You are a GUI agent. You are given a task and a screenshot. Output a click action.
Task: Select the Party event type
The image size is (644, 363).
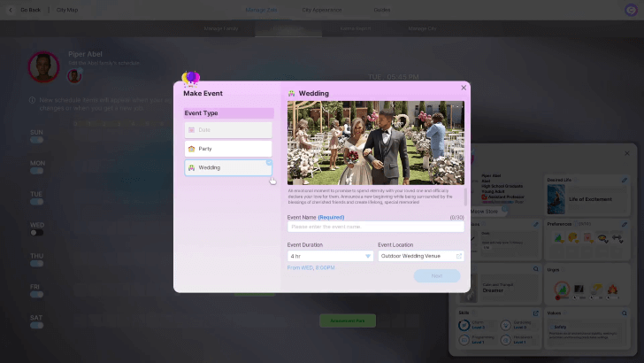coord(228,149)
